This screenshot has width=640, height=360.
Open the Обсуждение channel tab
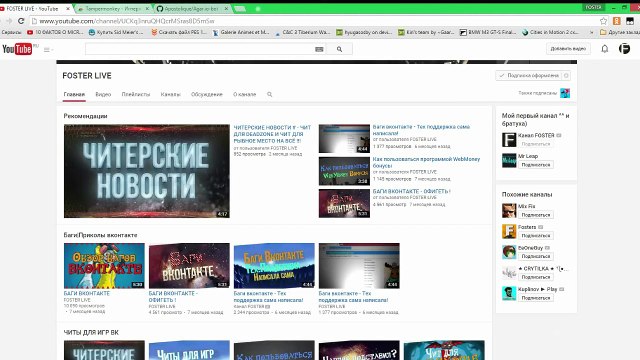point(207,94)
